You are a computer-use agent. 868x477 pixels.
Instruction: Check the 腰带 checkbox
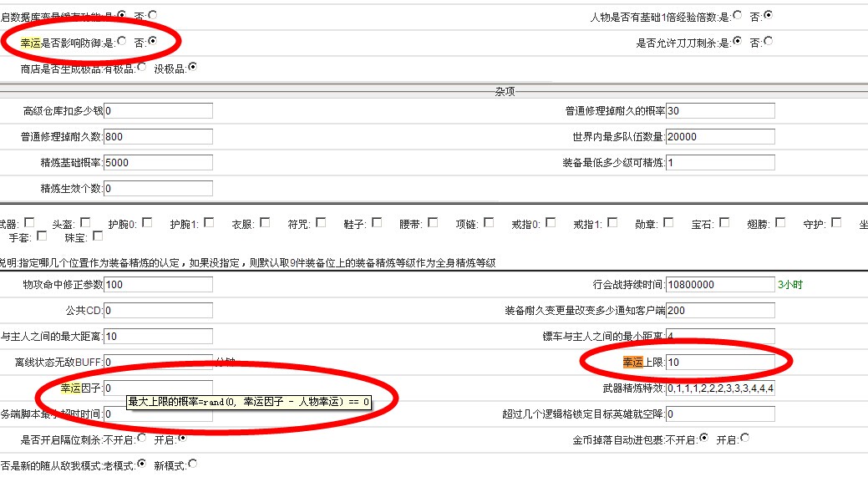click(433, 222)
